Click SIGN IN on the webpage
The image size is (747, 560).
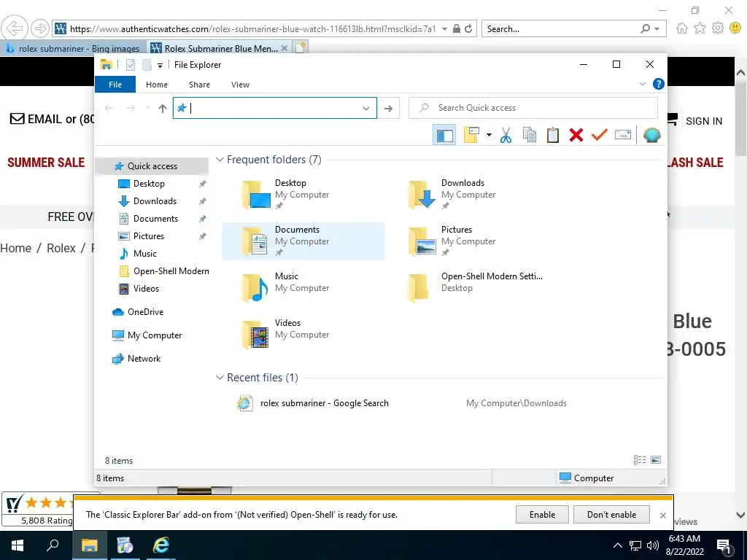[x=704, y=121]
